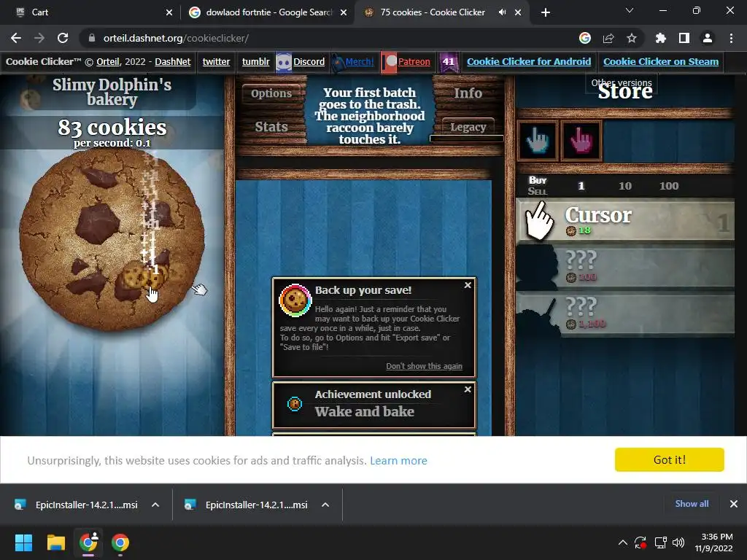Image resolution: width=747 pixels, height=560 pixels.
Task: Bookmark this page with star icon
Action: (x=632, y=38)
